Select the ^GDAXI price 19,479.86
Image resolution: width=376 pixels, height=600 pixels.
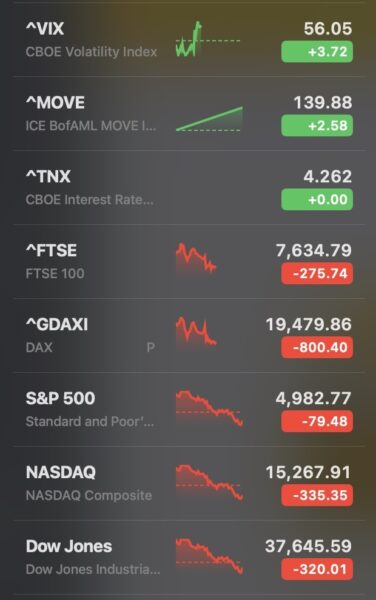click(x=308, y=324)
